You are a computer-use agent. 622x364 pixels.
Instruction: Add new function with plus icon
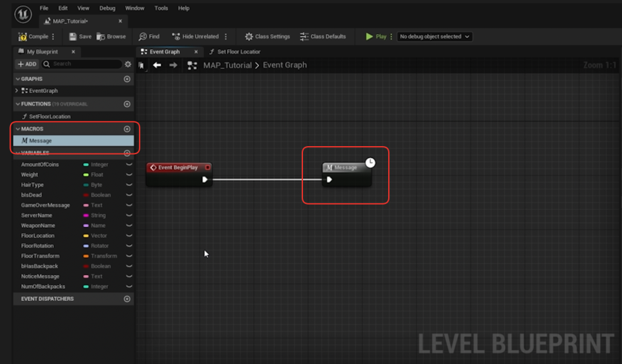127,104
